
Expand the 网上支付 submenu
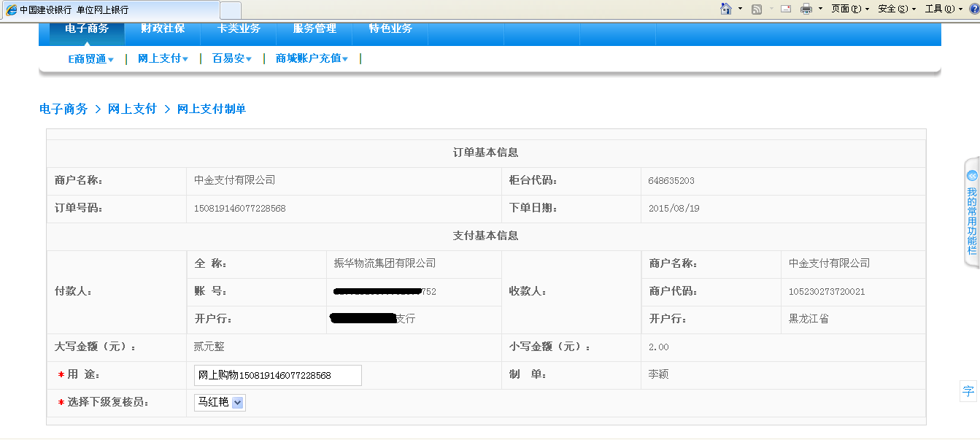pyautogui.click(x=163, y=59)
